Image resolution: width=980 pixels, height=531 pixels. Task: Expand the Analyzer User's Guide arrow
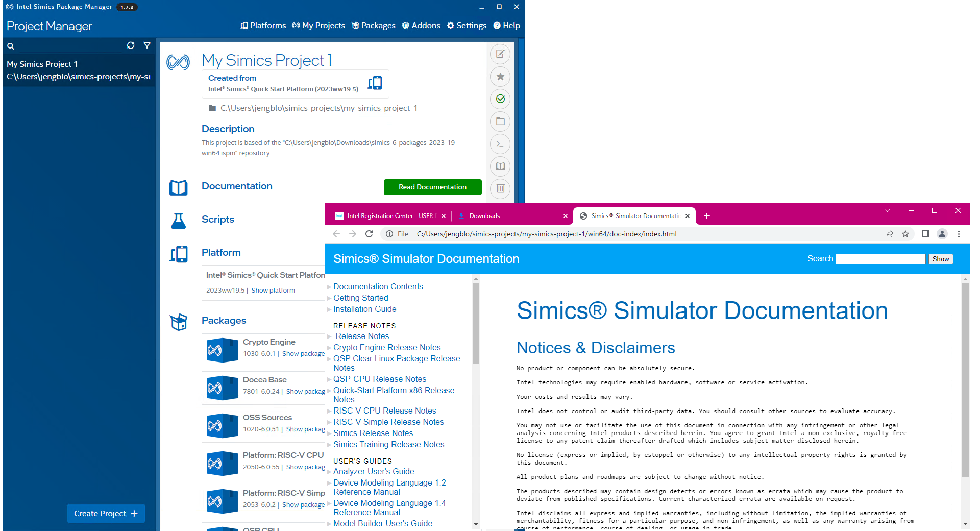[x=329, y=472]
